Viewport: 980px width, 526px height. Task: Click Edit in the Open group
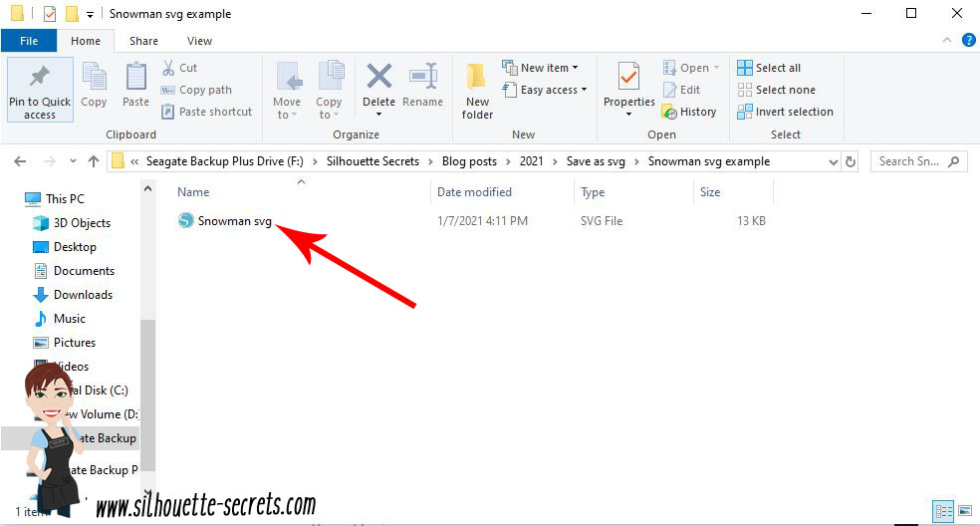[x=681, y=90]
